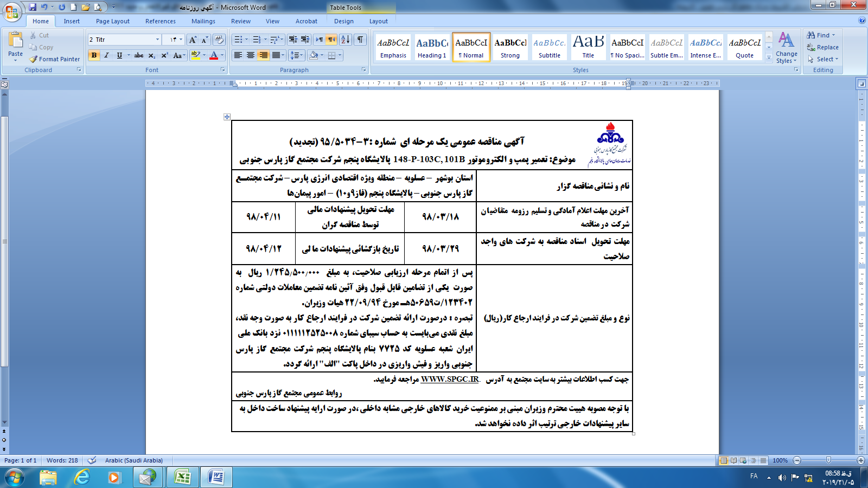Toggle Strikethrough formatting

pyautogui.click(x=139, y=55)
